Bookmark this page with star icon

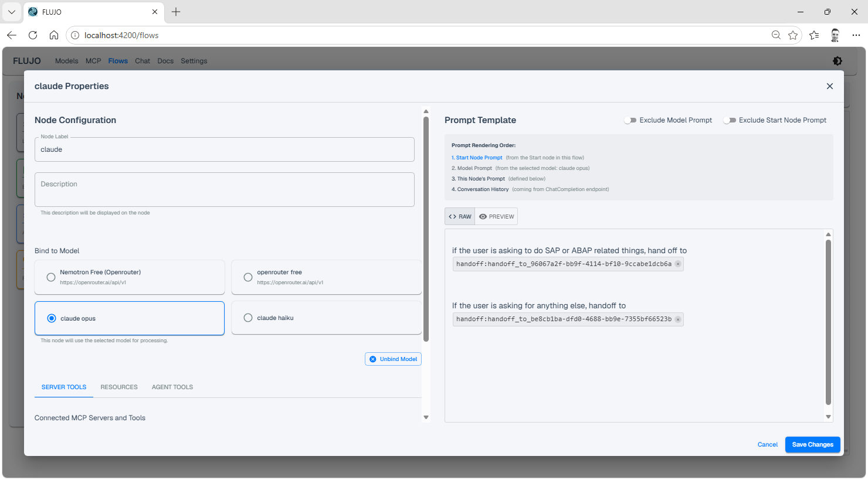[793, 35]
